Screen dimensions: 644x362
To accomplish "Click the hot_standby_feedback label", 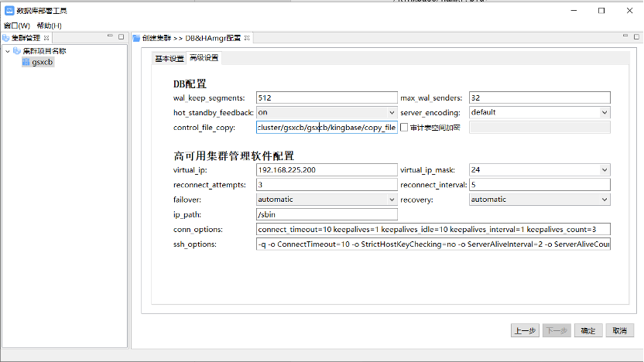I will (214, 113).
